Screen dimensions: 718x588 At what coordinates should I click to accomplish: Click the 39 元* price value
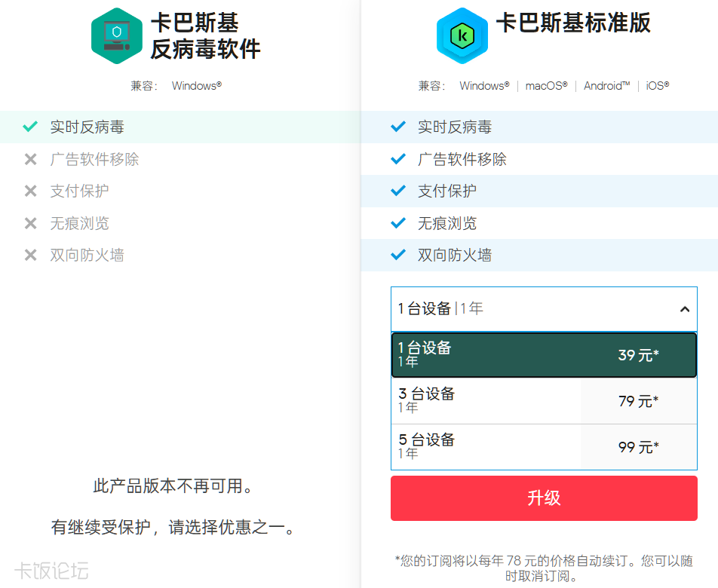click(639, 355)
